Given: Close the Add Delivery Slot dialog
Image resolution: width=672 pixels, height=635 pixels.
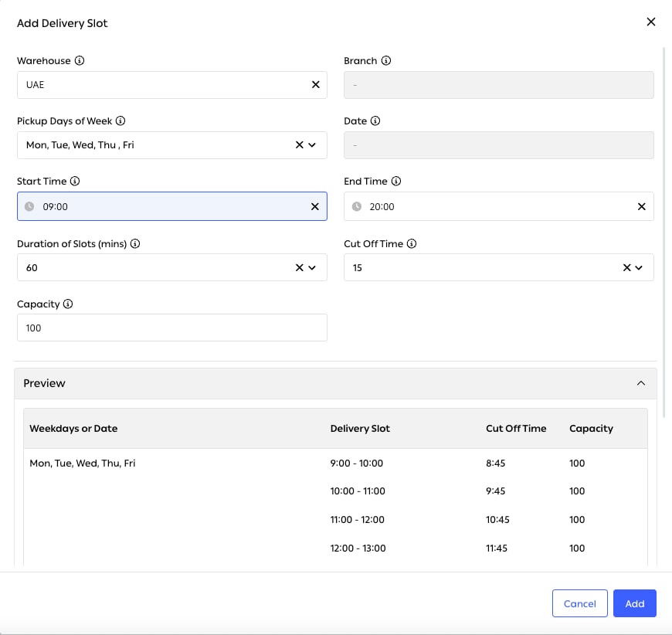Looking at the screenshot, I should click(x=650, y=22).
